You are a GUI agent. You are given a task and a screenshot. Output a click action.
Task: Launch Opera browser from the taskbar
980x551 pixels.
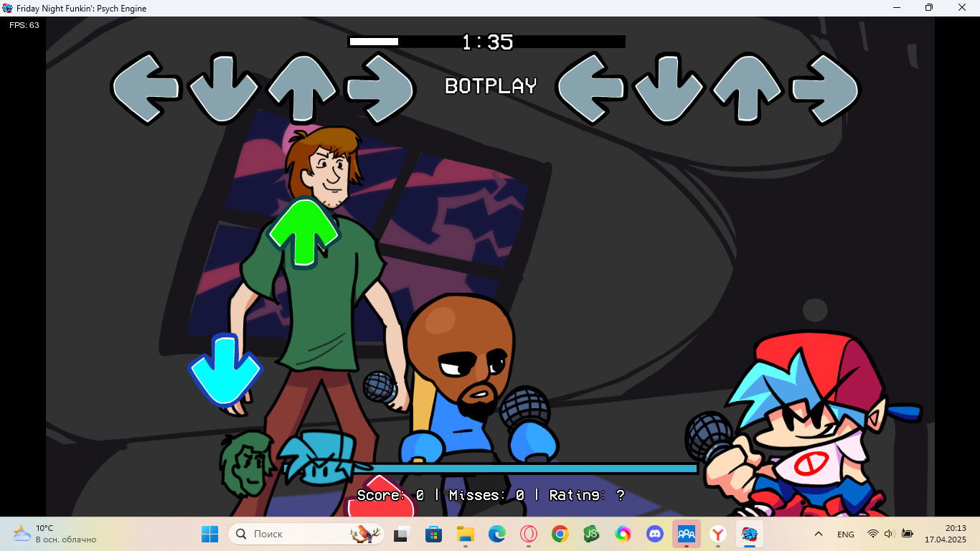point(529,534)
